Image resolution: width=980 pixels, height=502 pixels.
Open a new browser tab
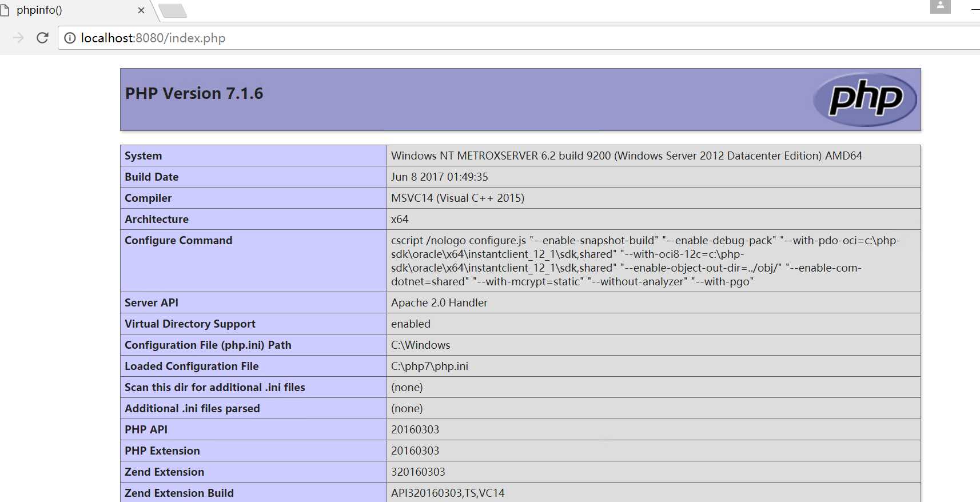pyautogui.click(x=173, y=11)
